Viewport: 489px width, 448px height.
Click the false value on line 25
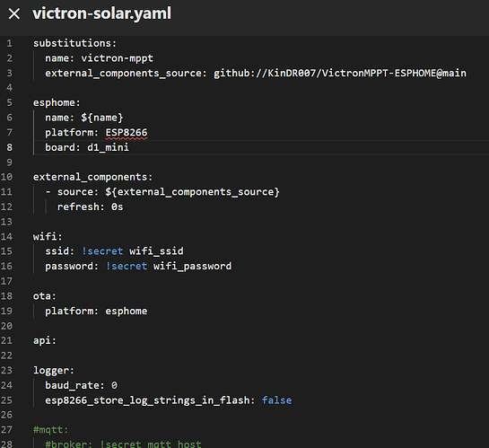coord(277,400)
